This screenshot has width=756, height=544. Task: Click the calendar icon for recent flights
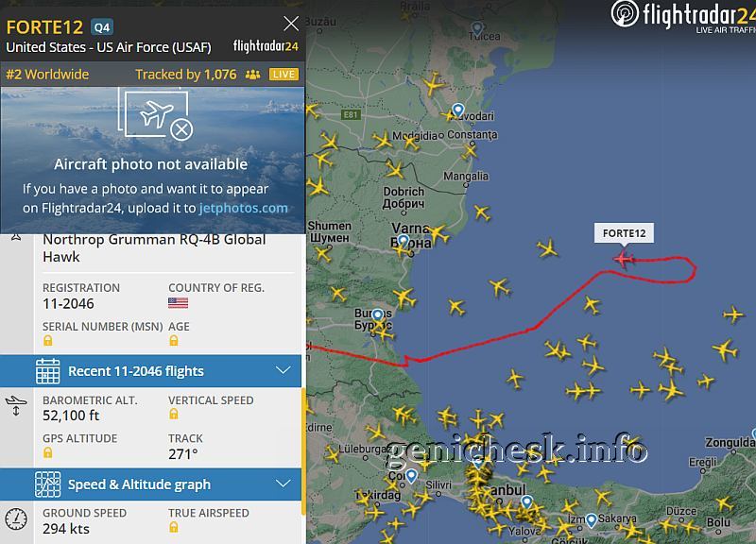coord(48,371)
